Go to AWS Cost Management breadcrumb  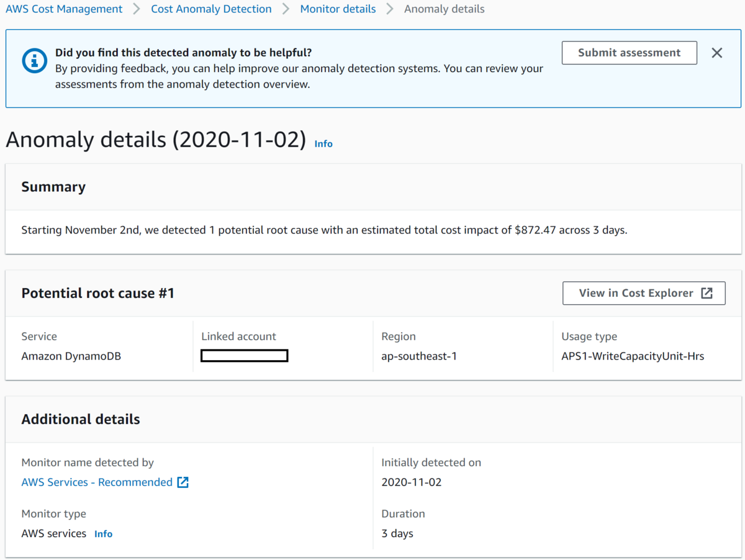coord(64,9)
